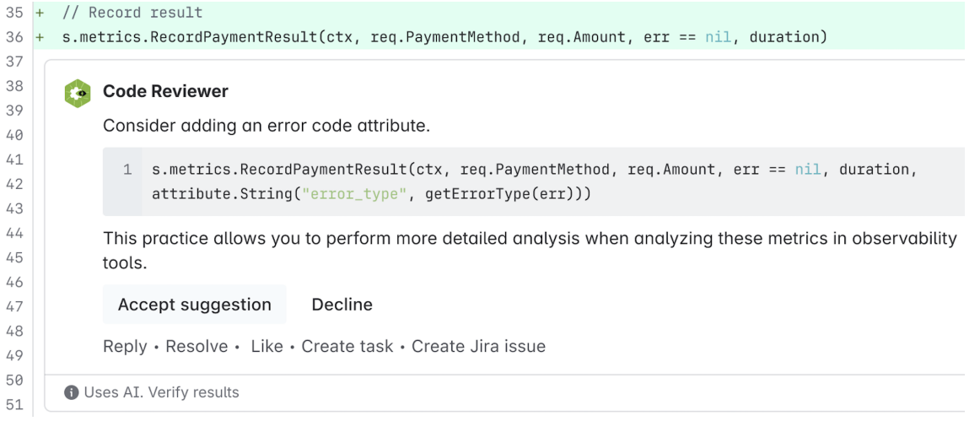980x421 pixels.
Task: Click the plus marker on line 36
Action: 39,37
